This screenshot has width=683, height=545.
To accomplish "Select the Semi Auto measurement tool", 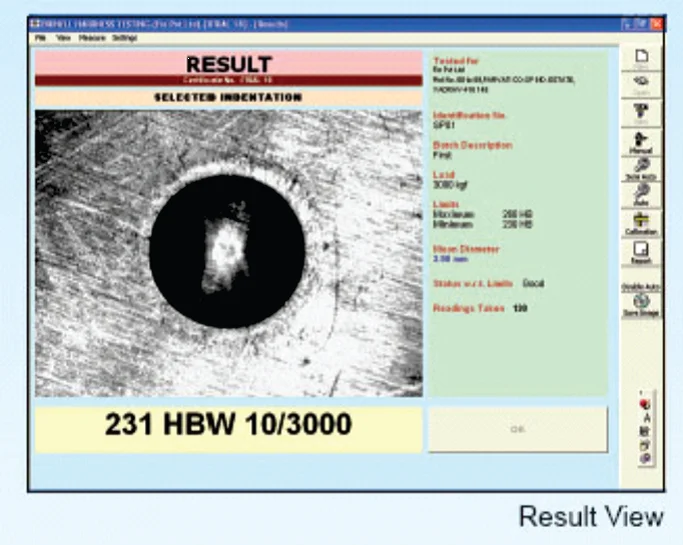I will [641, 169].
